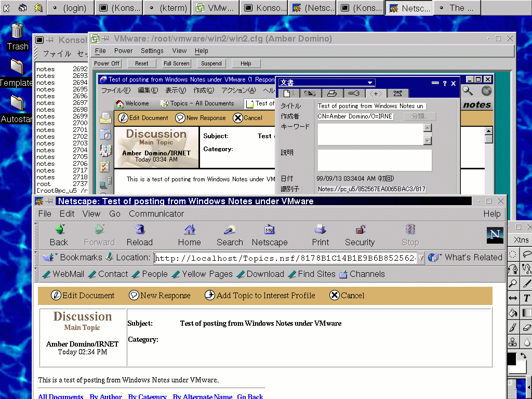Switch to the (kterm) taskbar entry
This screenshot has height=399, width=532.
(167, 8)
